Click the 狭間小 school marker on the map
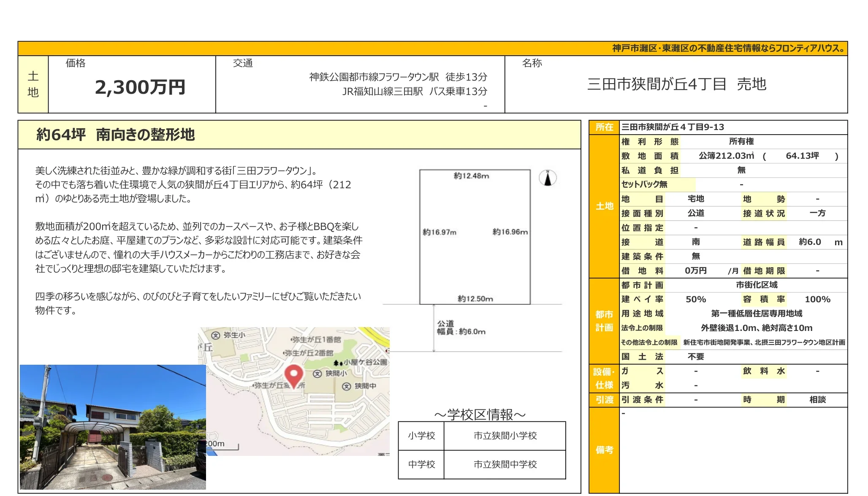 (317, 374)
